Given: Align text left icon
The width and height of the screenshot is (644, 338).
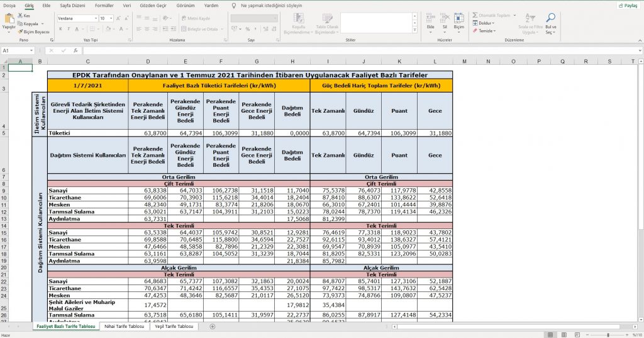Looking at the screenshot, I should [x=139, y=29].
